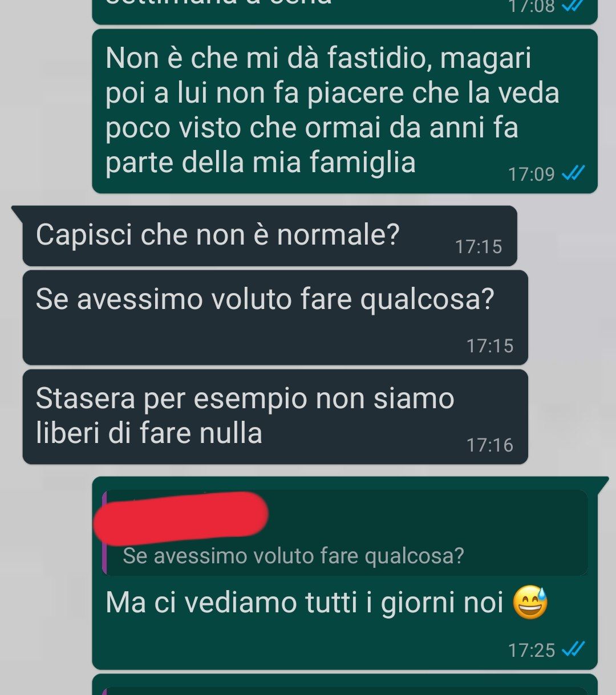Viewport: 616px width, 695px height.
Task: Tap the read-receipt check marks next to 17:08
Action: point(573,6)
